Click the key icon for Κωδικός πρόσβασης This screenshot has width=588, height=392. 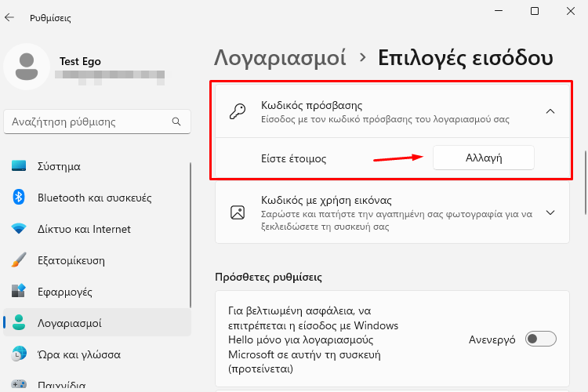(x=238, y=111)
